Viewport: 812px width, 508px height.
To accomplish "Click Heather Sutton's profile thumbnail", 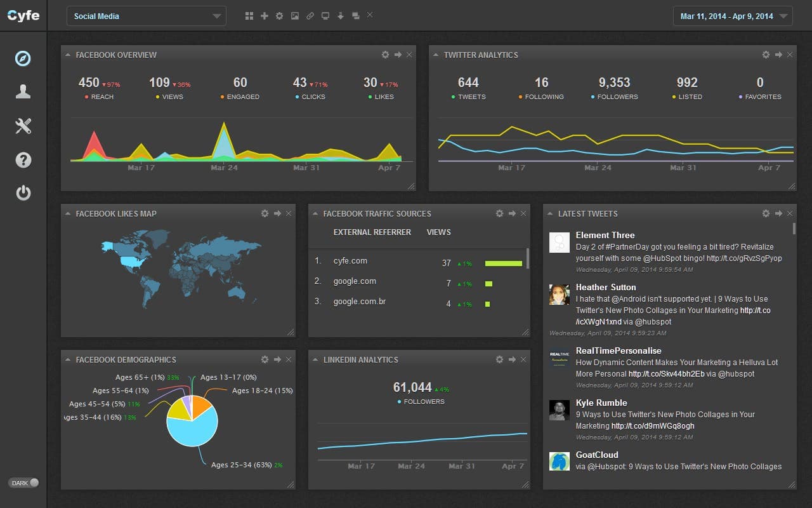I will 559,294.
